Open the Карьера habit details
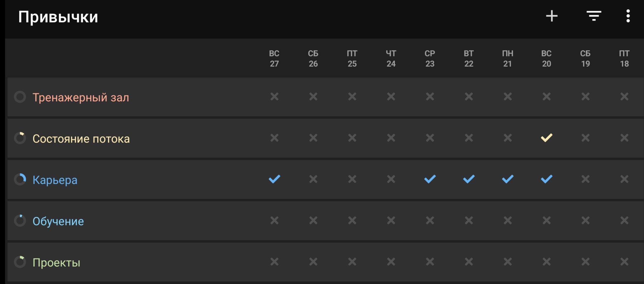This screenshot has width=644, height=284. pos(55,180)
